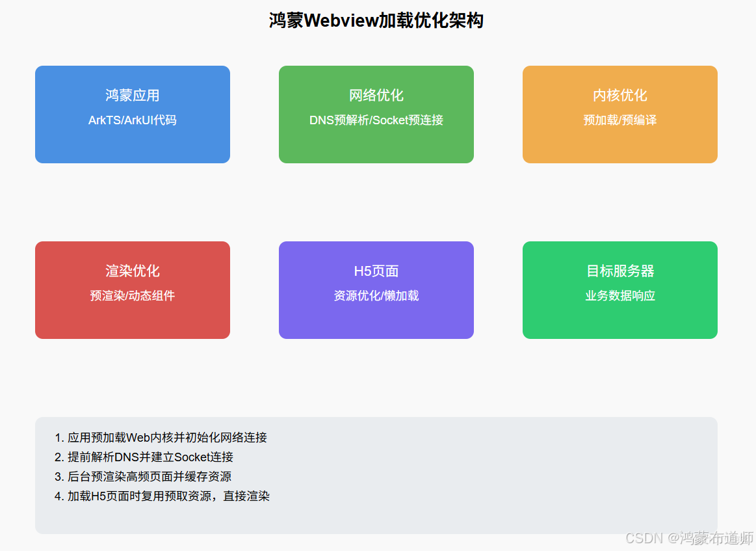Click the 业务数据响应 subtitle text

click(x=620, y=296)
